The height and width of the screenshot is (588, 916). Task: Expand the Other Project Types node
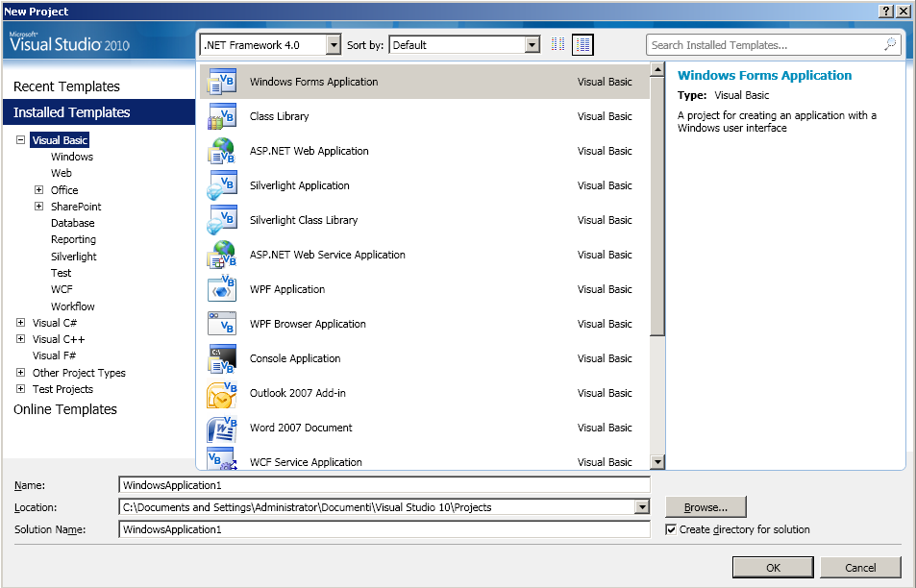(x=20, y=373)
